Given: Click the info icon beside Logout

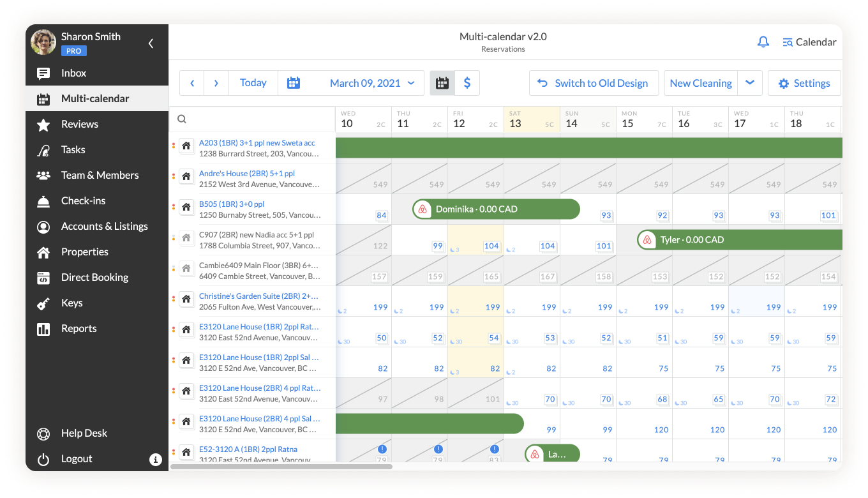Looking at the screenshot, I should click(155, 459).
